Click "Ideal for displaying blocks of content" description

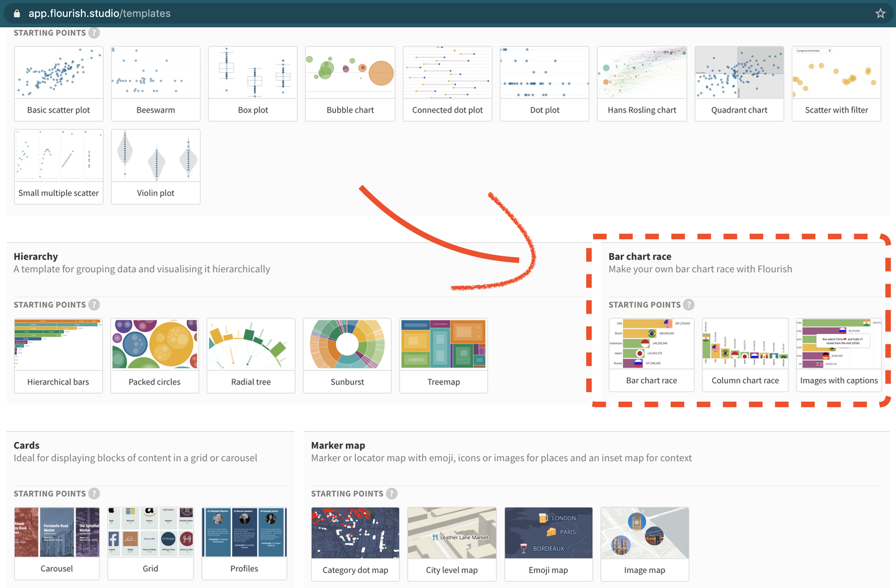pos(135,458)
